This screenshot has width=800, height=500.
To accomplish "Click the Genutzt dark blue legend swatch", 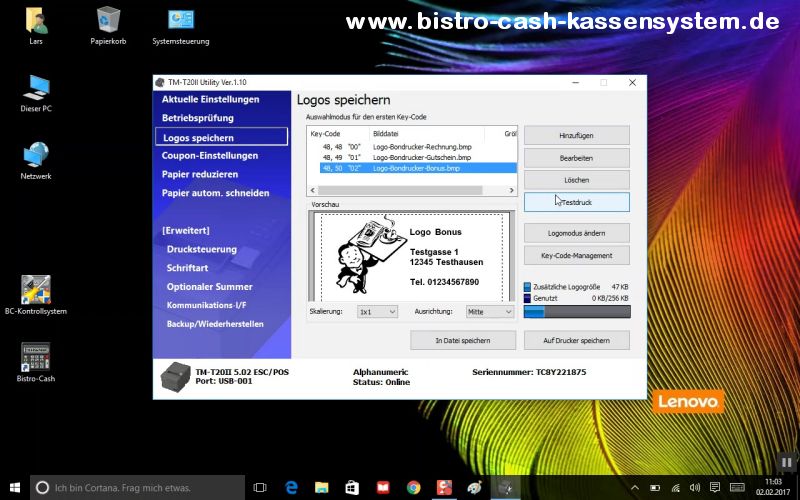I will [x=528, y=298].
